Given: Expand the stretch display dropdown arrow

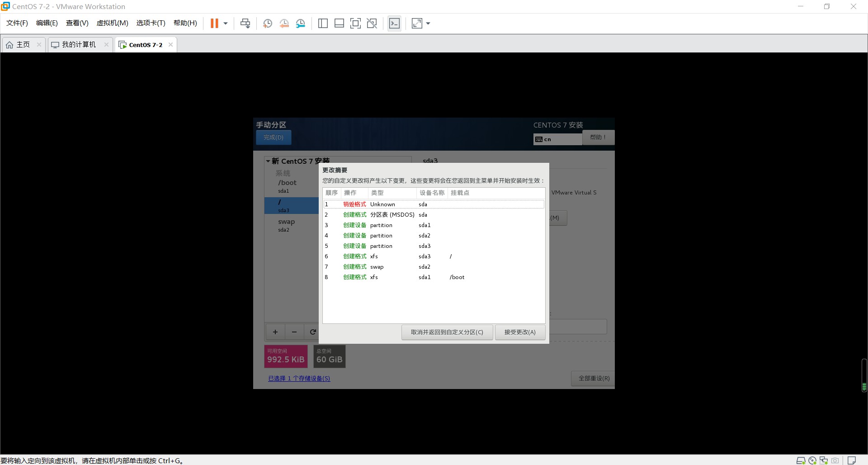Looking at the screenshot, I should pos(428,24).
